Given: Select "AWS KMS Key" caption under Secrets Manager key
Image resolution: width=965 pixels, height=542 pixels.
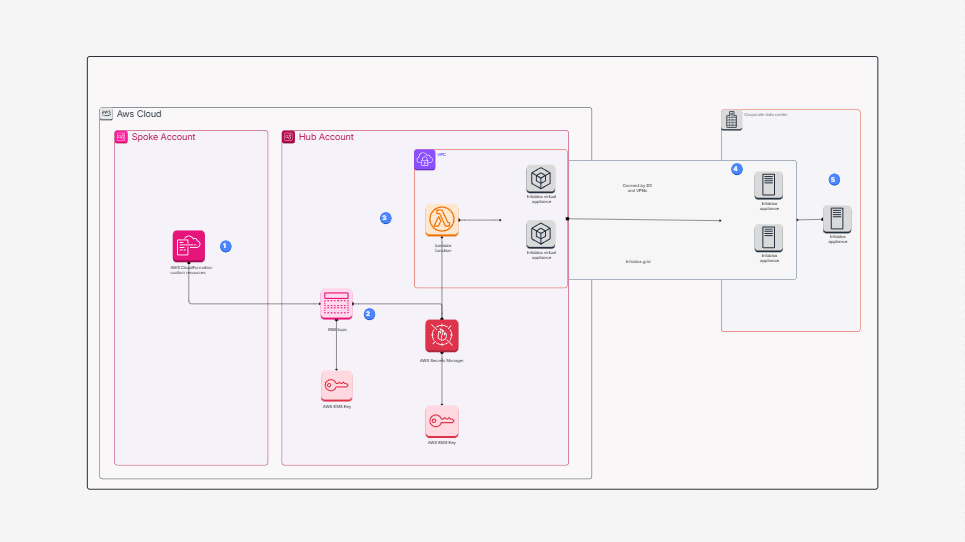Looking at the screenshot, I should (442, 442).
